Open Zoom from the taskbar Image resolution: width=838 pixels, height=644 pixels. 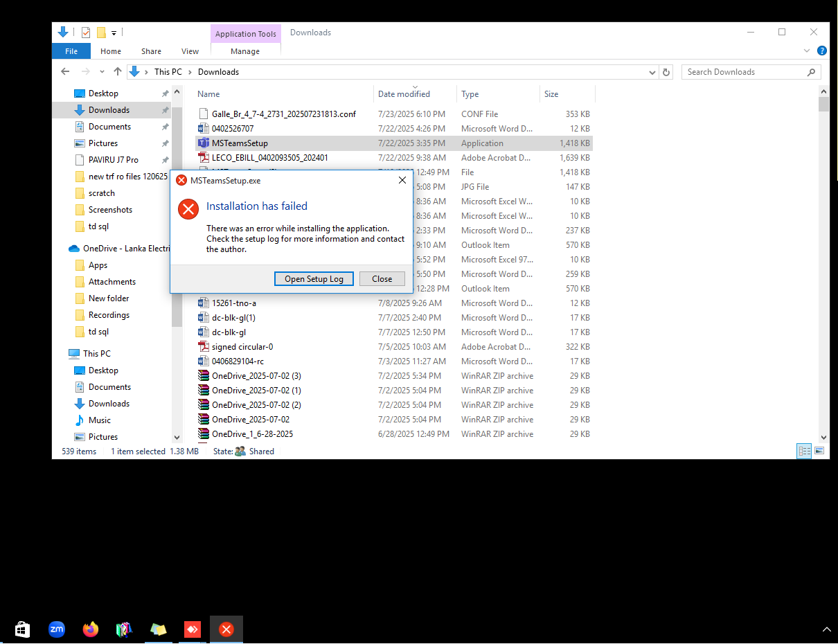click(56, 629)
